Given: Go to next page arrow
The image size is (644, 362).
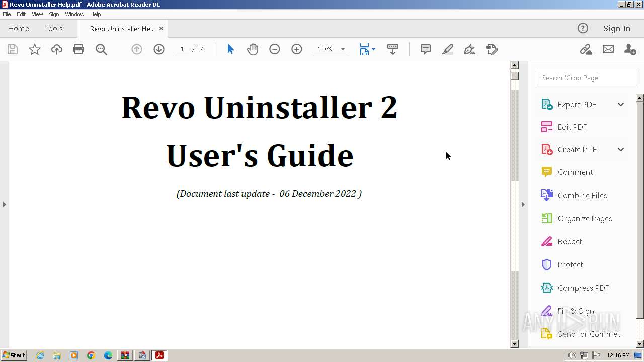Looking at the screenshot, I should [x=159, y=49].
